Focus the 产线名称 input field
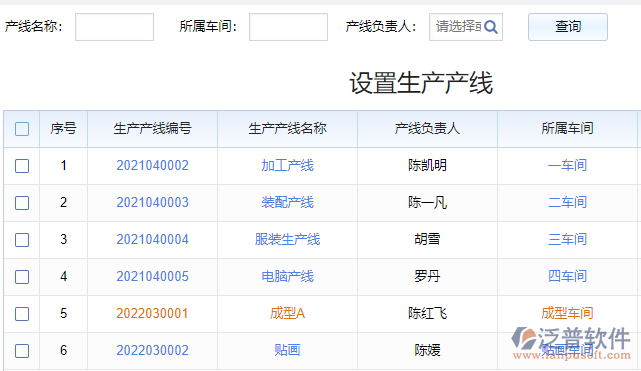Image resolution: width=641 pixels, height=371 pixels. pos(114,27)
